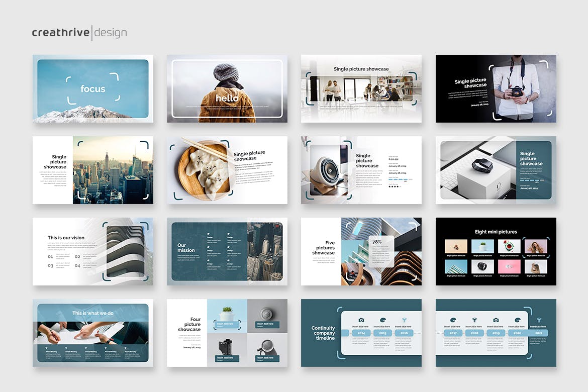The height and width of the screenshot is (392, 588).
Task: Select the 'Eight mini pictures' slide heading
Action: click(x=496, y=232)
